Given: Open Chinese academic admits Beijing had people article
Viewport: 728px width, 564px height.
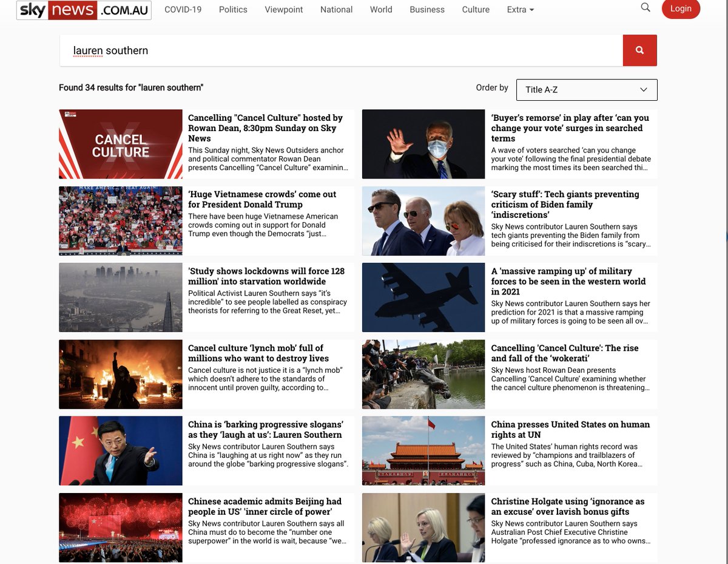Looking at the screenshot, I should pos(265,506).
